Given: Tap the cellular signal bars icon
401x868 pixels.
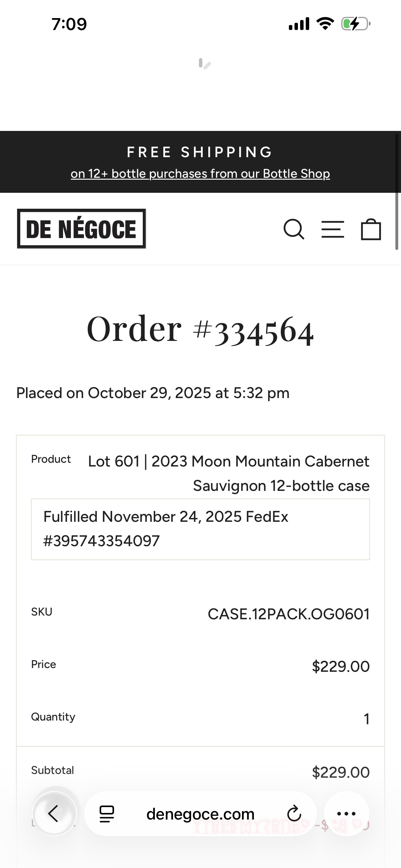Looking at the screenshot, I should [x=299, y=24].
